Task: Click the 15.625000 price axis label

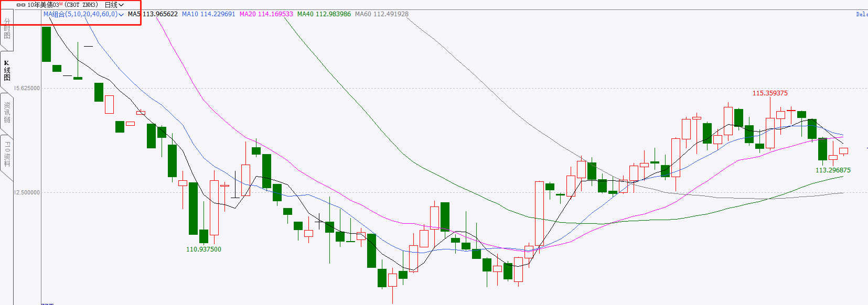Action: pyautogui.click(x=27, y=88)
